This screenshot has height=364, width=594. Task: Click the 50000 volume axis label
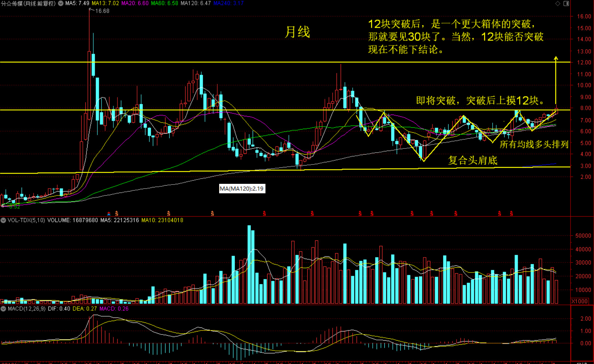583,236
